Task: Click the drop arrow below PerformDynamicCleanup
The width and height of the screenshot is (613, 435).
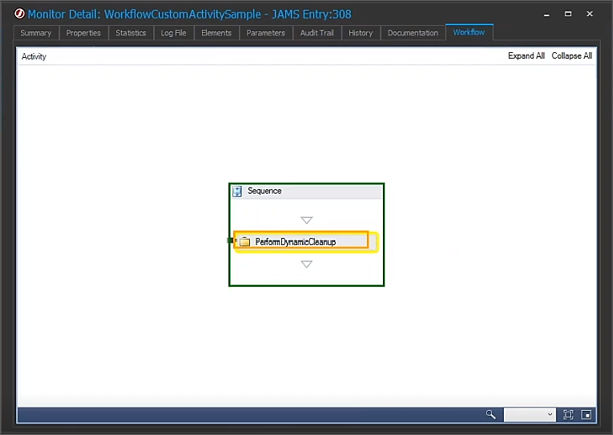Action: click(x=306, y=264)
